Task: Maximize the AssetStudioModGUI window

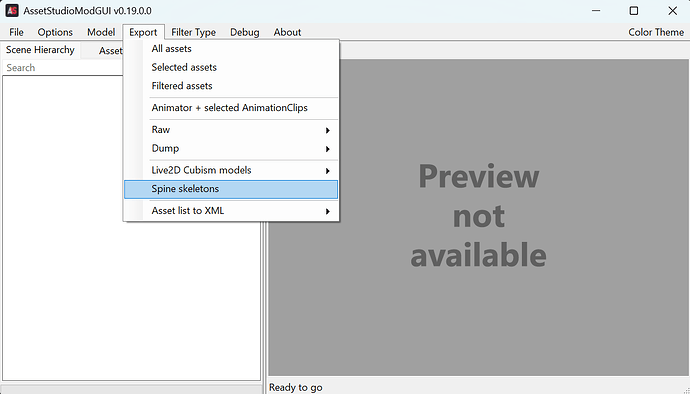Action: pyautogui.click(x=634, y=11)
